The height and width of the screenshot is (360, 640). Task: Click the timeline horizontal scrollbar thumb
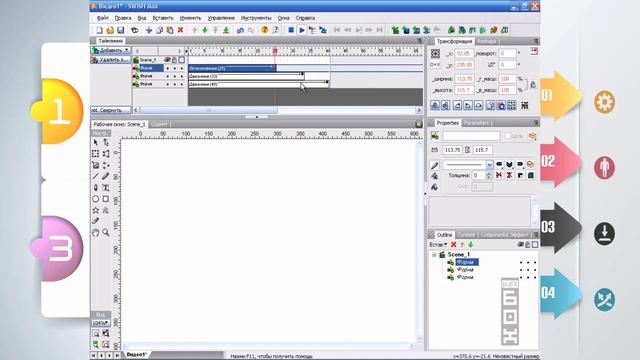[209, 110]
